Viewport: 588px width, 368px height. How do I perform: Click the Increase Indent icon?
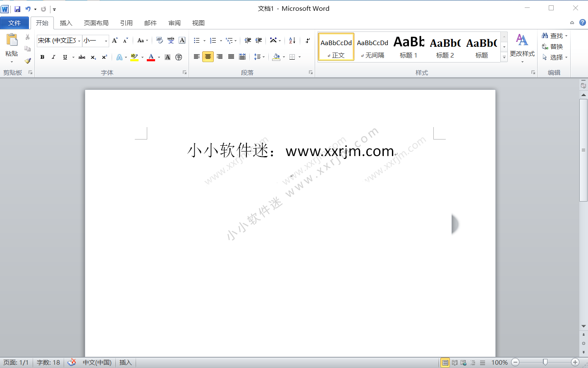[x=259, y=40]
